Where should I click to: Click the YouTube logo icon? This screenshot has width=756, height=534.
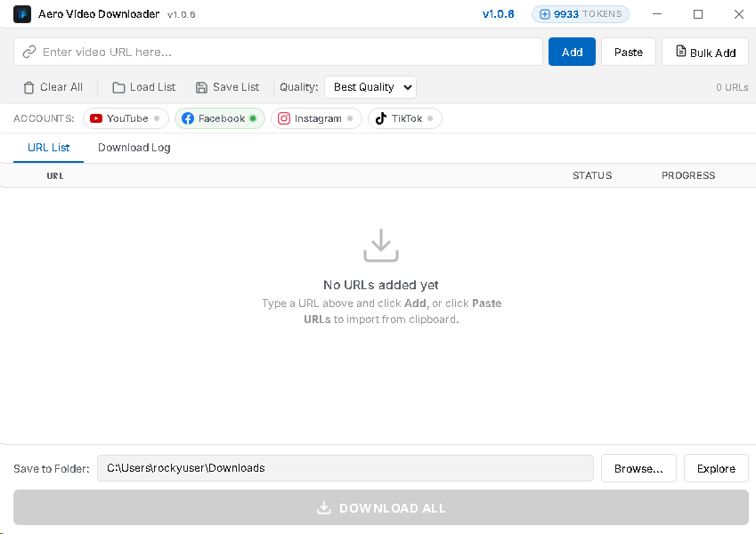(x=96, y=118)
